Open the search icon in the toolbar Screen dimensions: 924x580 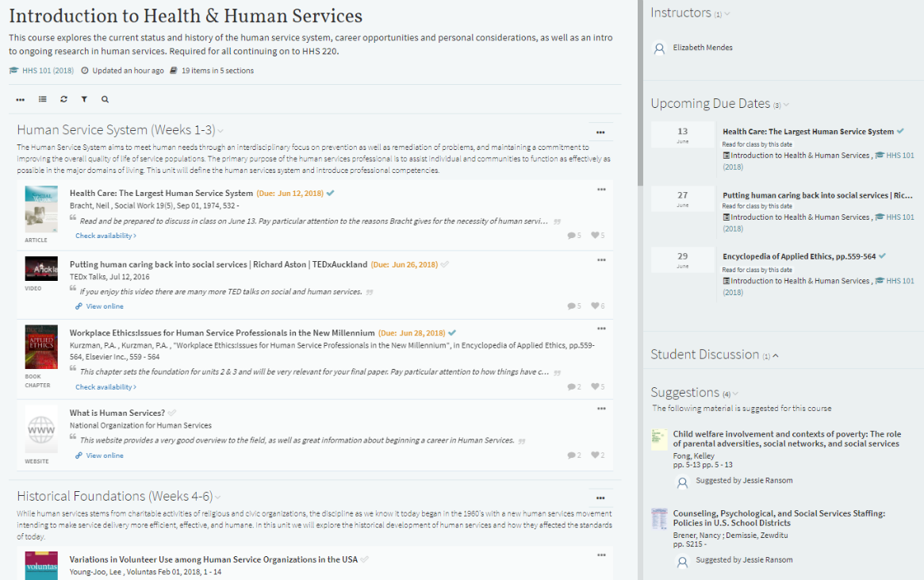(104, 99)
